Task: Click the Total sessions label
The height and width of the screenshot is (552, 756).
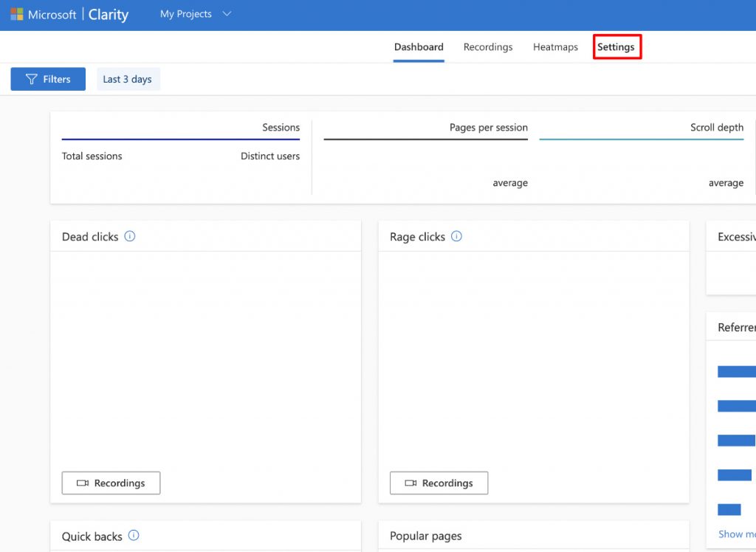Action: 92,156
